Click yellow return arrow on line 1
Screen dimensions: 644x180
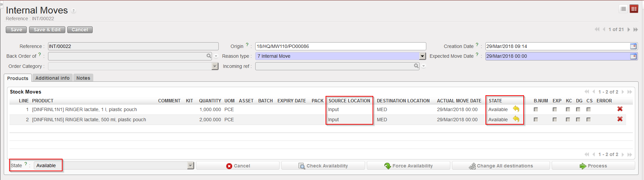click(516, 109)
